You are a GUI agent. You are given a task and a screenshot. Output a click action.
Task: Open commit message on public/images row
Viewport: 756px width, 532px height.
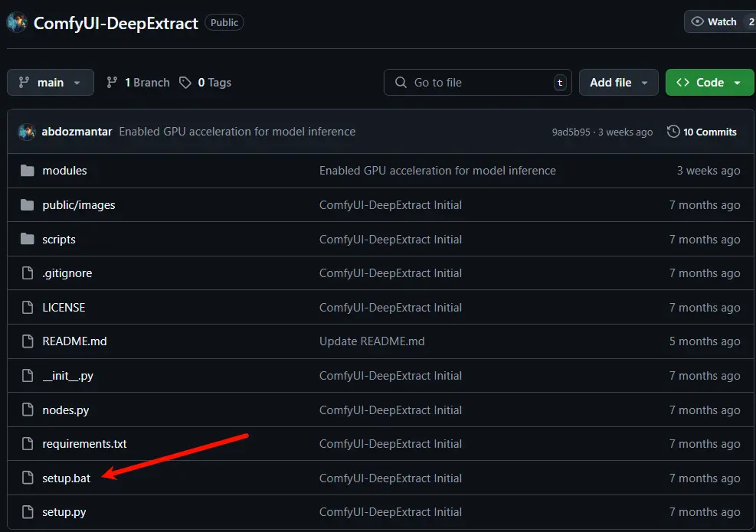[391, 205]
